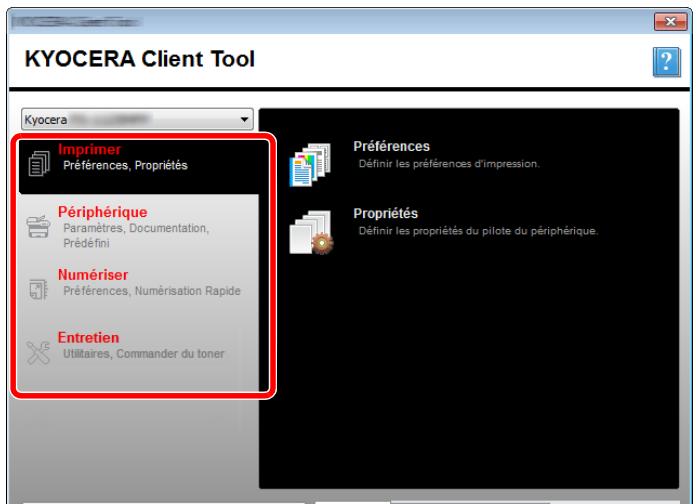Open Préférences print settings link
The width and height of the screenshot is (698, 504).
(x=392, y=146)
